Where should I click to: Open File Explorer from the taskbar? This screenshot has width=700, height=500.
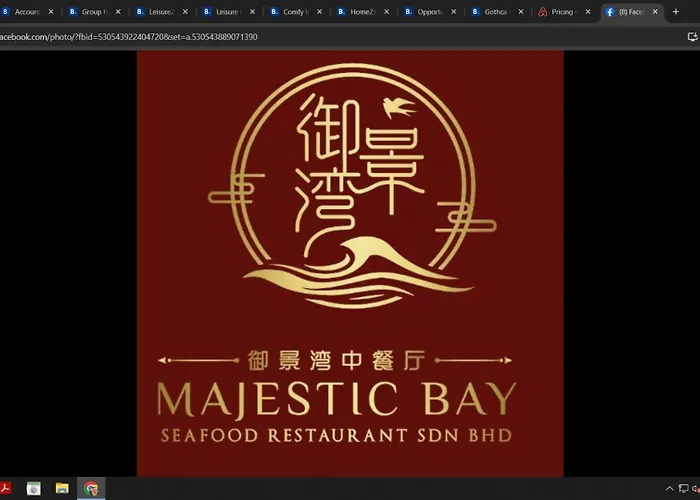click(62, 488)
